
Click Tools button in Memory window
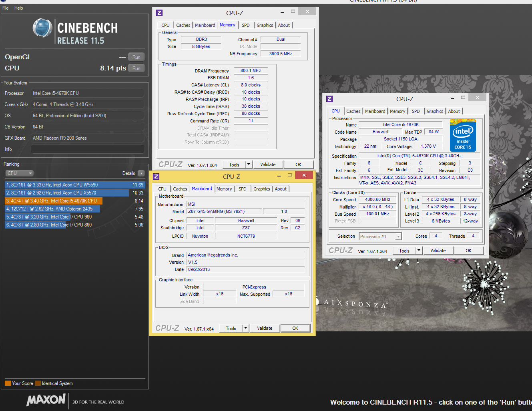[x=234, y=164]
